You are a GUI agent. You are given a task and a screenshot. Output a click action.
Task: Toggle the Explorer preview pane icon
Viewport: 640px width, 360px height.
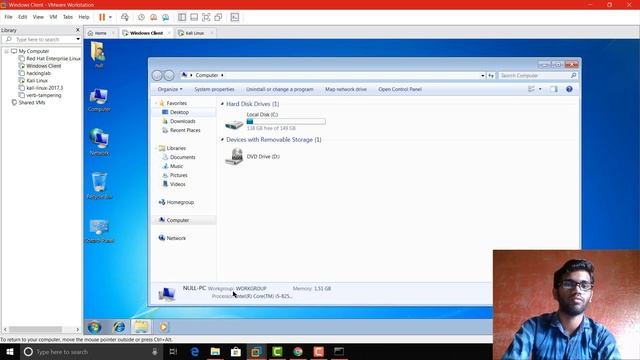(554, 89)
